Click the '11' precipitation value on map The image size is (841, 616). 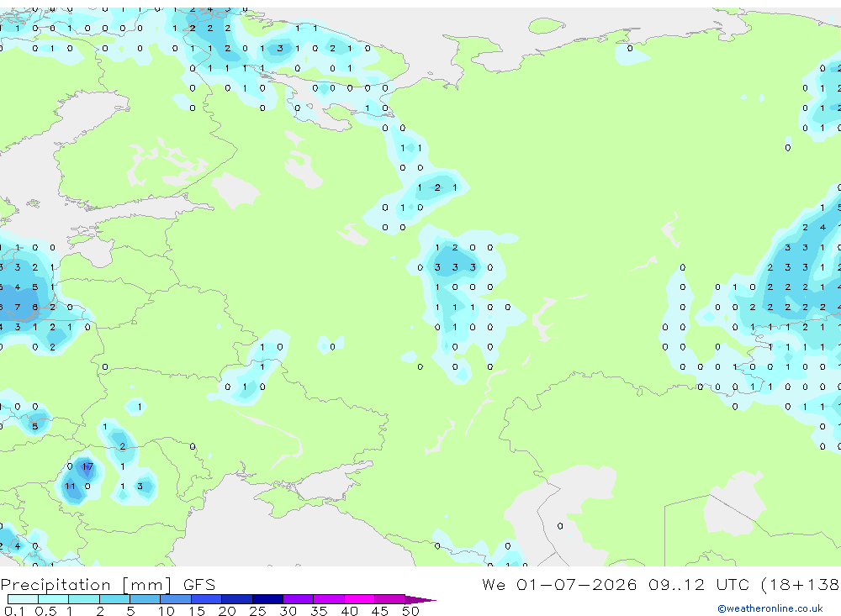(x=71, y=487)
